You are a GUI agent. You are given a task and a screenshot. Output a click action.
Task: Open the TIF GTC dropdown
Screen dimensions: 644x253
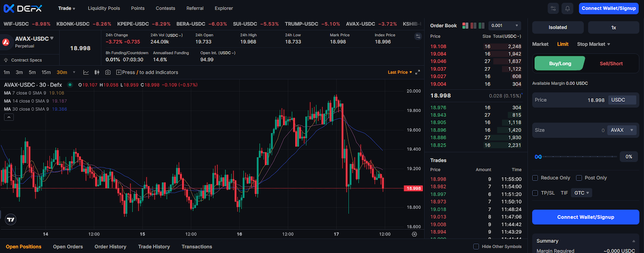pyautogui.click(x=582, y=193)
